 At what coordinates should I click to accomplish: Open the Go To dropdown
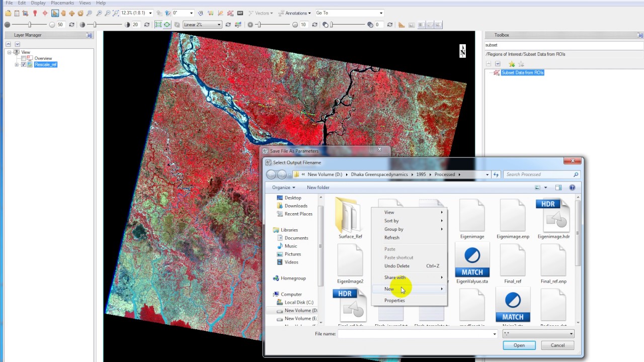coord(381,13)
